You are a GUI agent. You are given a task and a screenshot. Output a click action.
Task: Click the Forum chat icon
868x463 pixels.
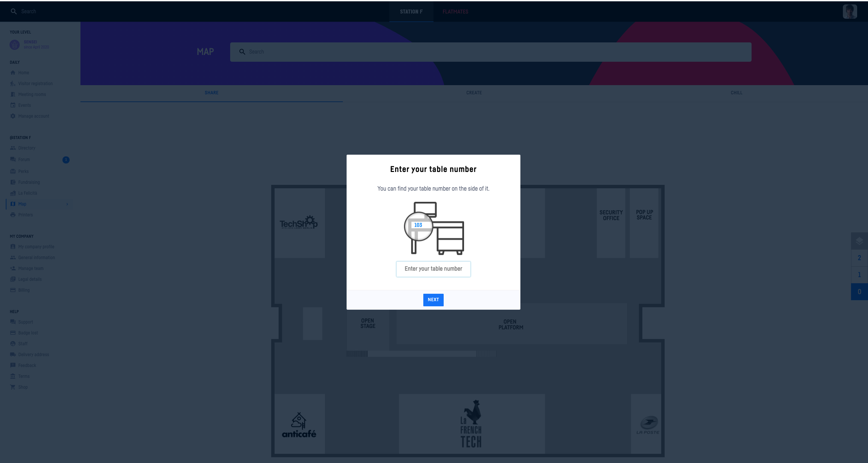point(13,159)
